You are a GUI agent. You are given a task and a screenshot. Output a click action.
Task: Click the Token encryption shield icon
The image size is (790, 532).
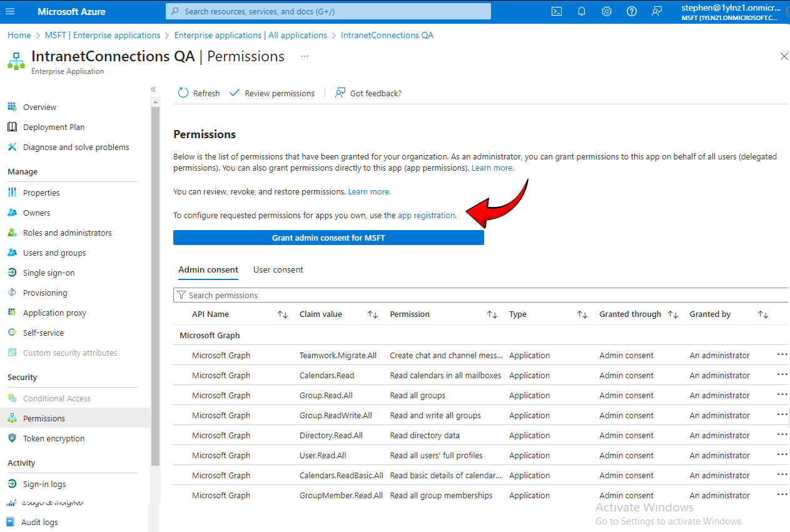click(x=12, y=438)
